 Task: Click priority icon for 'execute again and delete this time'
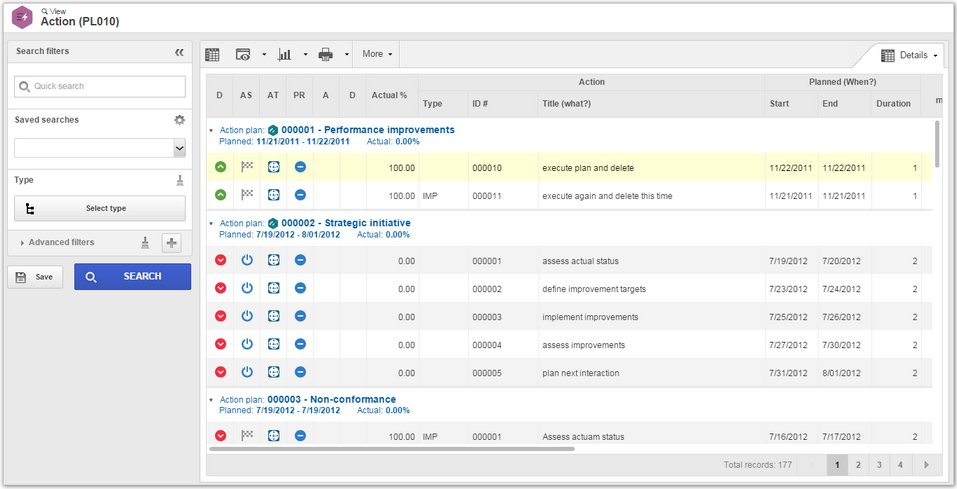(300, 195)
